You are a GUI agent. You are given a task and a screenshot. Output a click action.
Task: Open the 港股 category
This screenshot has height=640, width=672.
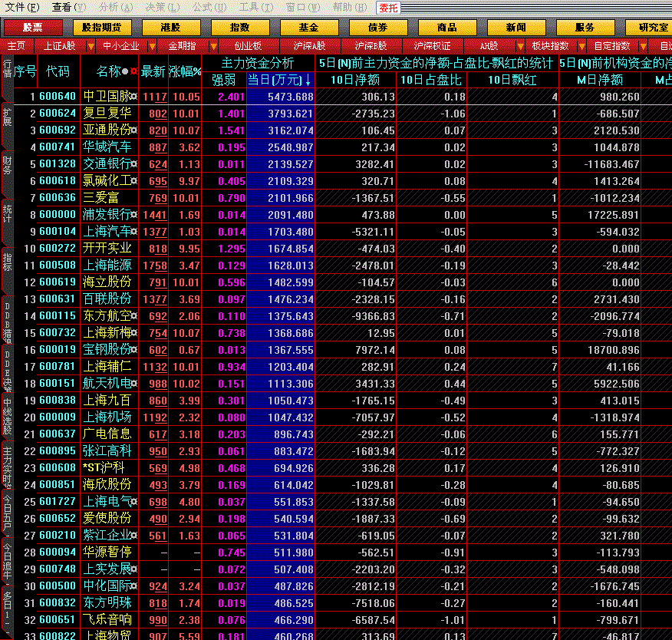(170, 28)
